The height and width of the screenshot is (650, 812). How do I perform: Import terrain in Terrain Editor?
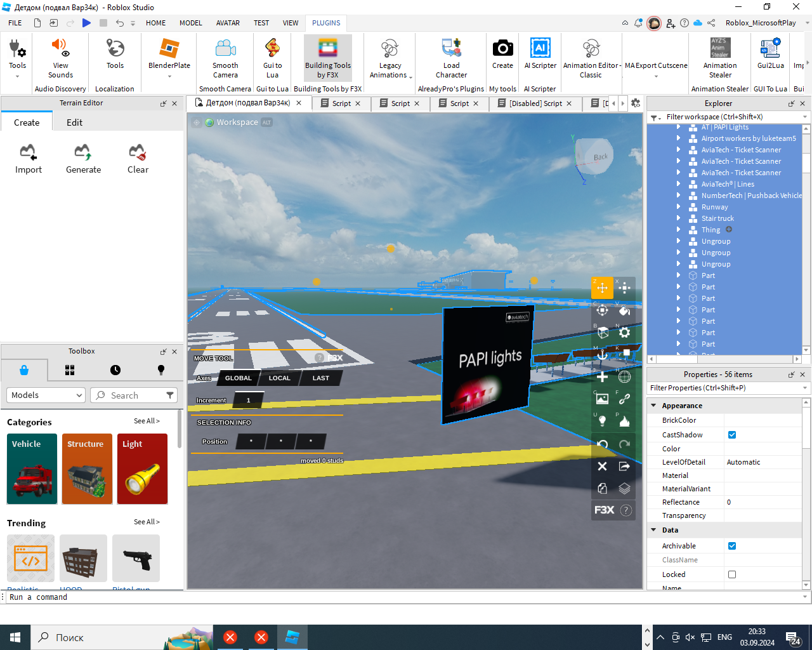(x=29, y=159)
